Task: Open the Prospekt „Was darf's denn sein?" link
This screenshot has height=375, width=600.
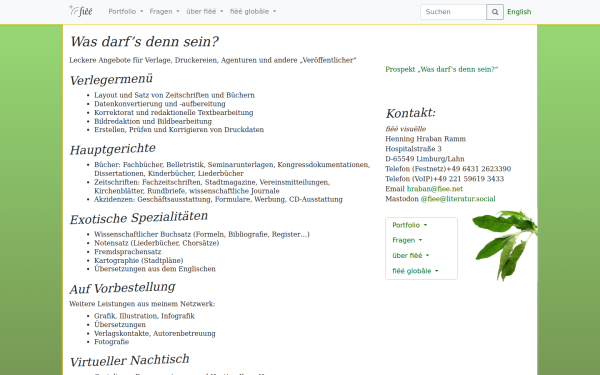Action: 442,69
